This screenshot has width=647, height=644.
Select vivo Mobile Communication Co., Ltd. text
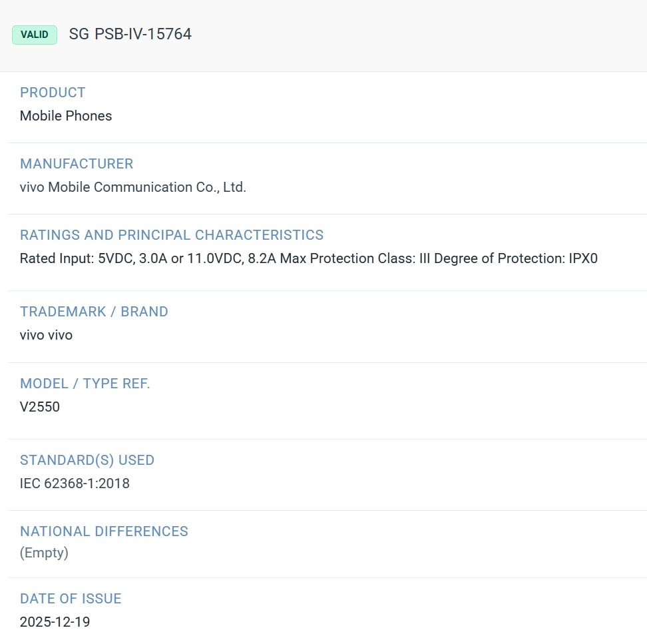coord(133,187)
